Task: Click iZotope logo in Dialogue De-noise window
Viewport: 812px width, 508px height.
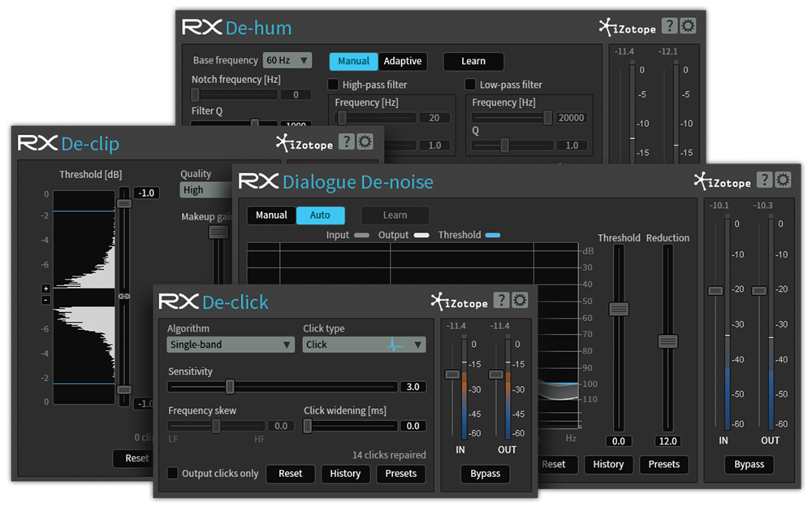Action: (723, 181)
